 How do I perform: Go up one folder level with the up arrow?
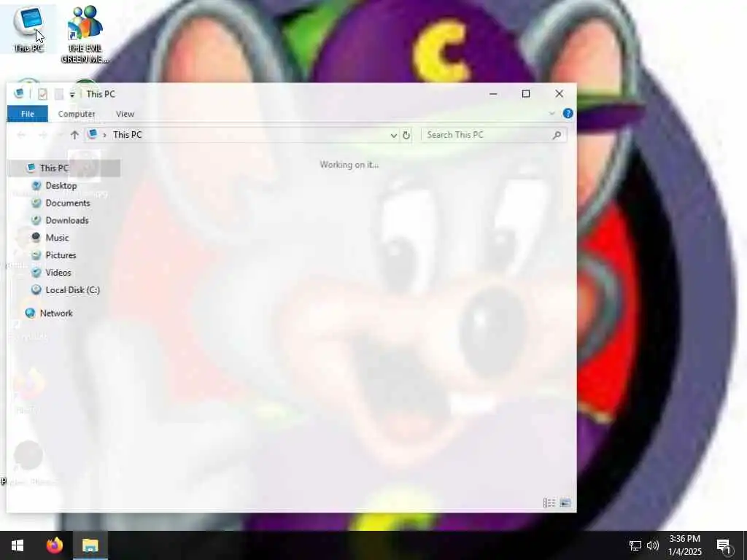coord(74,135)
